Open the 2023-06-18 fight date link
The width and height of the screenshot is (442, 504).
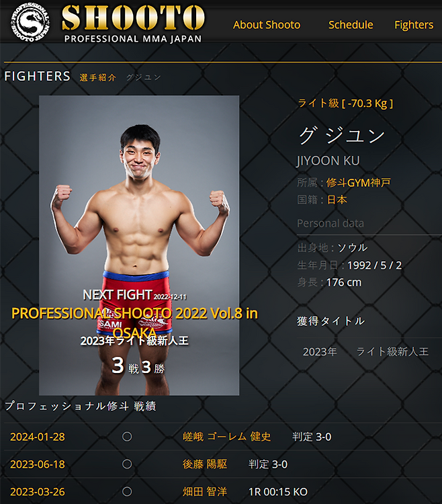[x=38, y=464]
